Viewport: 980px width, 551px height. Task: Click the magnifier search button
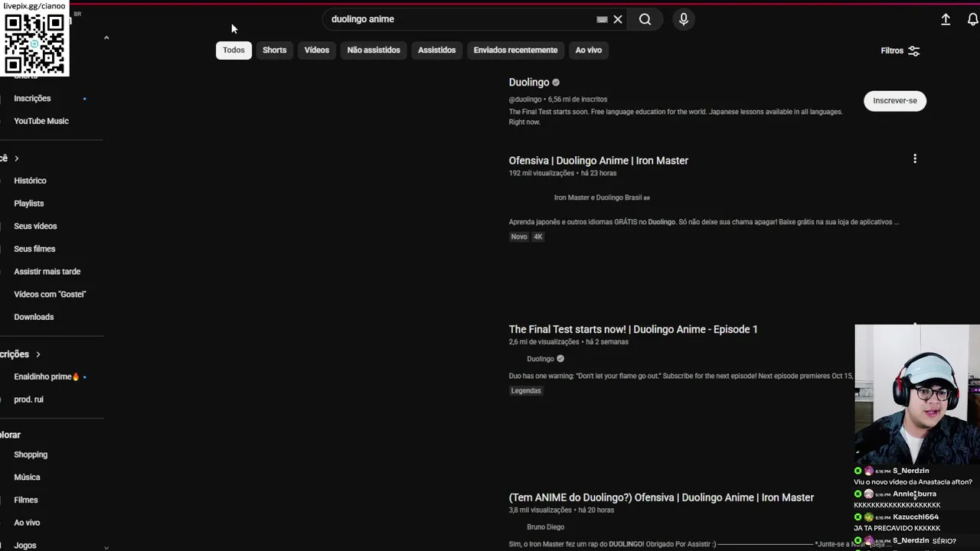click(x=645, y=19)
